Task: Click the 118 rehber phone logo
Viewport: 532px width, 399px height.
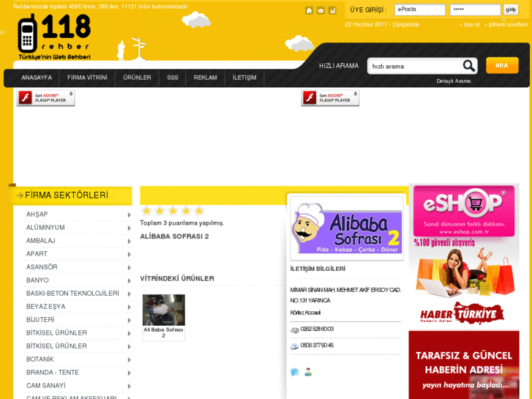Action: pos(54,37)
